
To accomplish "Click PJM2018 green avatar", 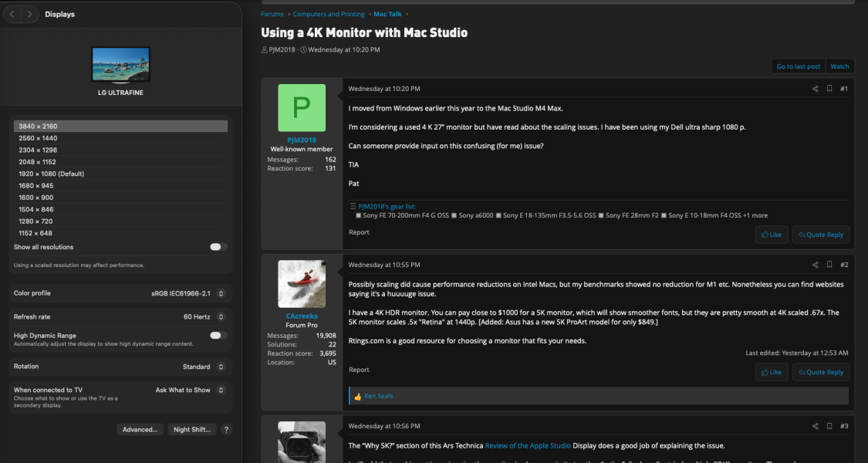I will click(302, 108).
